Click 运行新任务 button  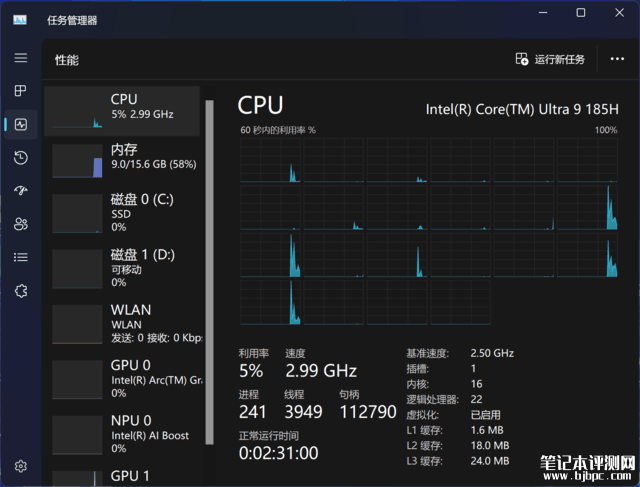pos(550,59)
